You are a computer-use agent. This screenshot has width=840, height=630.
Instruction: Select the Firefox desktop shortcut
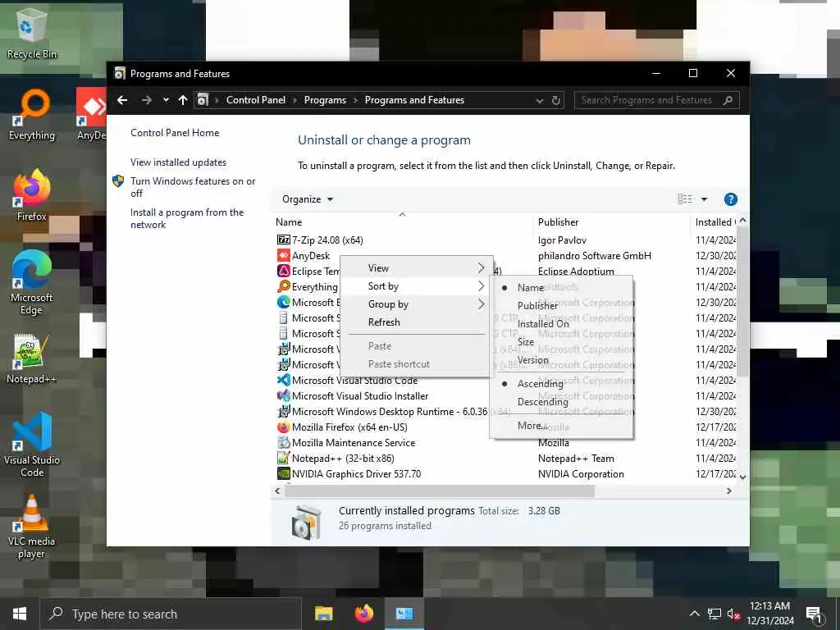pyautogui.click(x=32, y=195)
